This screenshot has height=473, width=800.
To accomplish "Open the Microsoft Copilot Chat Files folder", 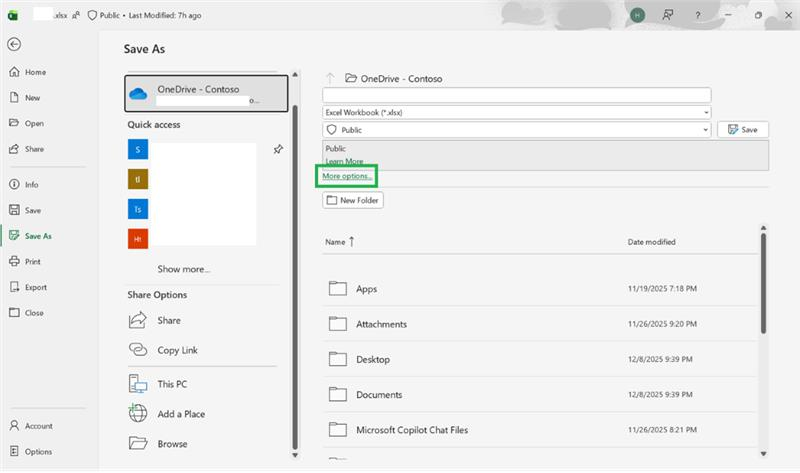I will [x=540, y=430].
